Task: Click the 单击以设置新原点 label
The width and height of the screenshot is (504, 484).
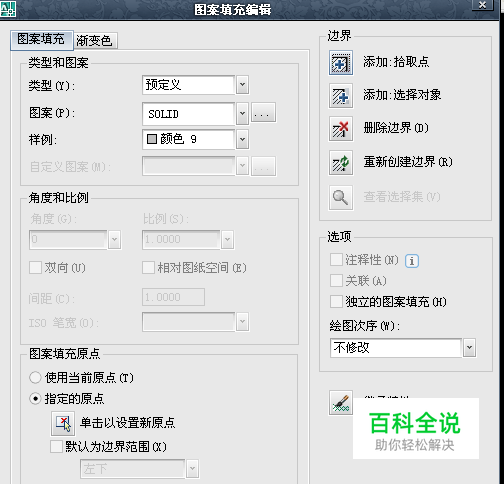Action: (127, 423)
